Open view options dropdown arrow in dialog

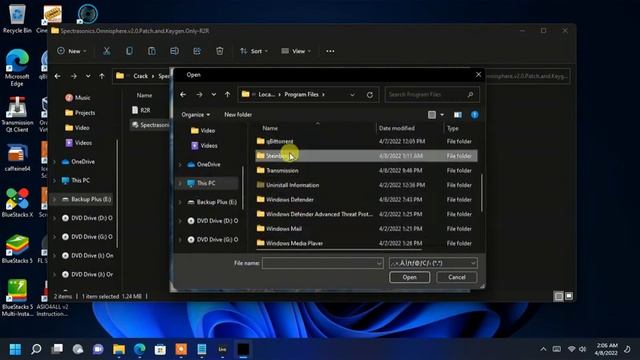tap(442, 115)
